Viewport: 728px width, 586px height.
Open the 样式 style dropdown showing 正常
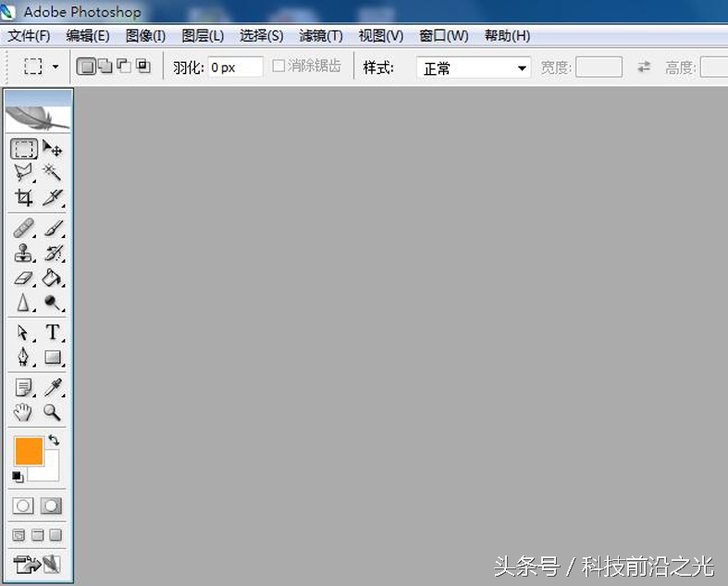click(x=474, y=68)
